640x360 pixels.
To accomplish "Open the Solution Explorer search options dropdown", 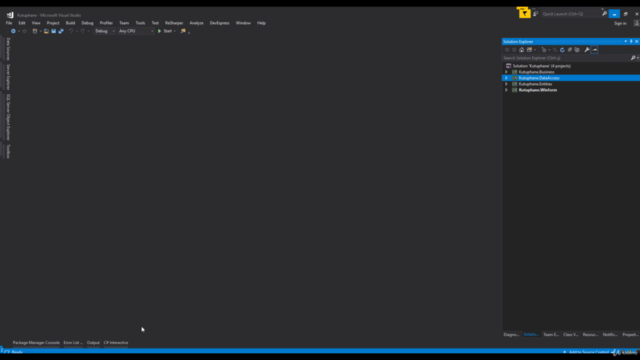I will [x=638, y=58].
